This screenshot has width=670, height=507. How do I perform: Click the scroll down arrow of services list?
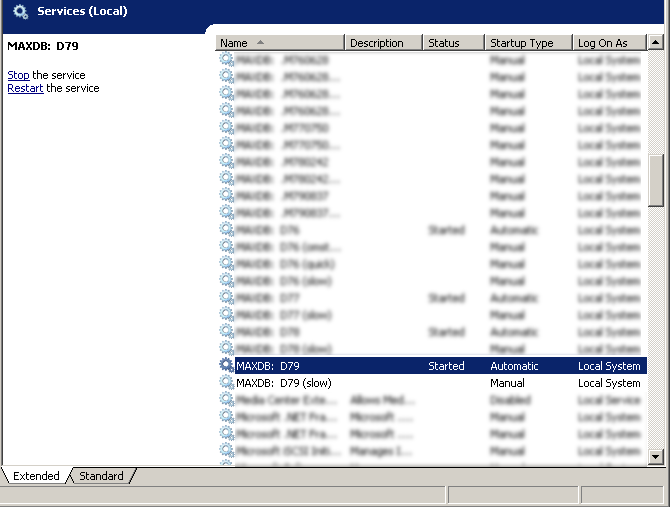click(x=655, y=457)
